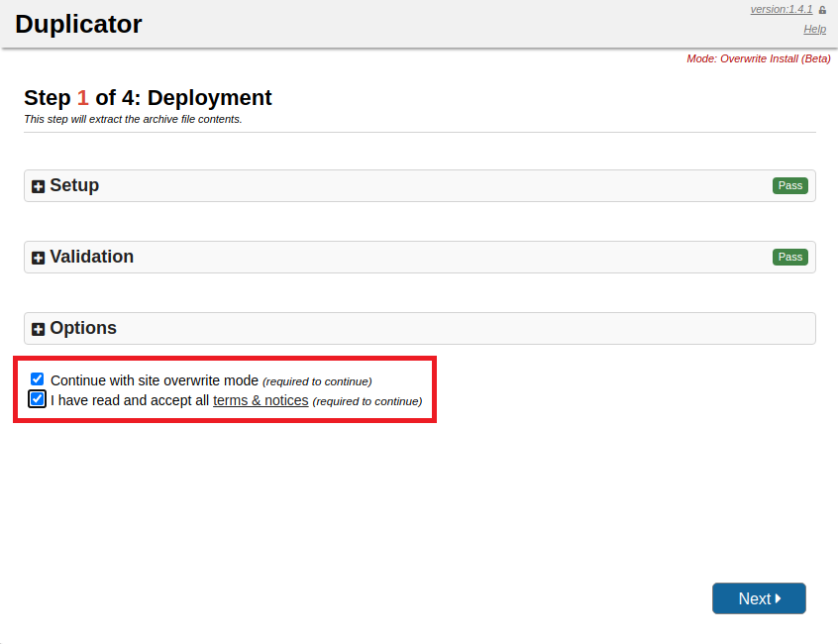Open the Help link in header
Viewport: 838px width, 644px height.
tap(814, 30)
